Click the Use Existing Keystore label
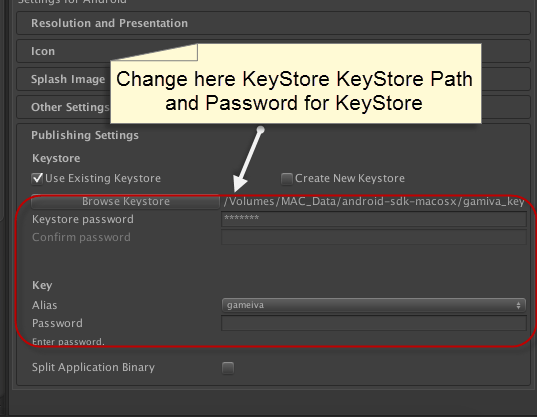This screenshot has width=537, height=417. point(103,178)
